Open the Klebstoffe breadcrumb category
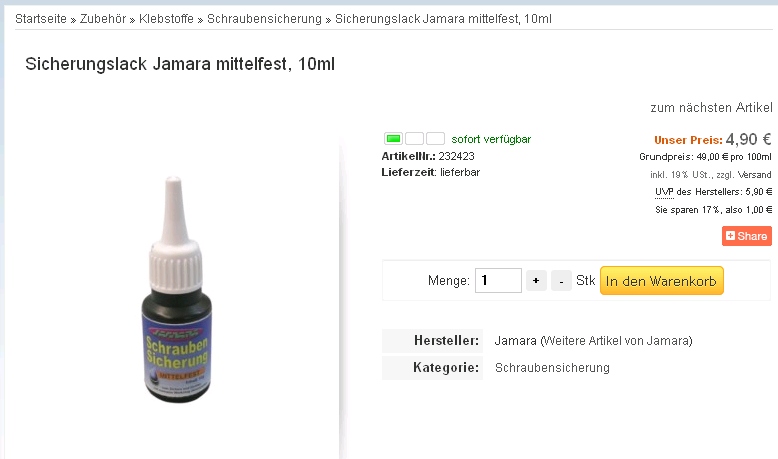The height and width of the screenshot is (459, 778). coord(166,19)
